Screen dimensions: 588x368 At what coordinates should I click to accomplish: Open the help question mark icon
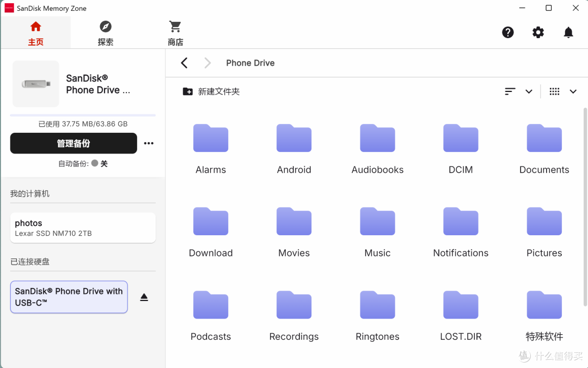508,32
